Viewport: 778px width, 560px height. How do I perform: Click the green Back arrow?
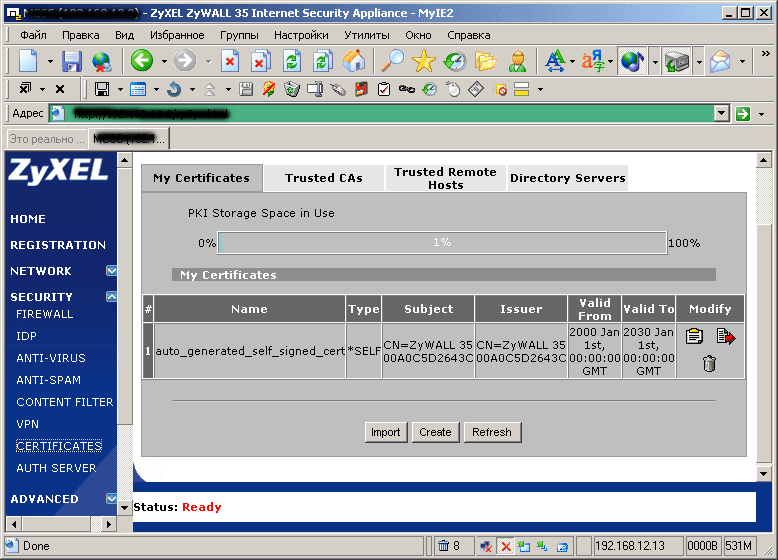click(x=142, y=61)
